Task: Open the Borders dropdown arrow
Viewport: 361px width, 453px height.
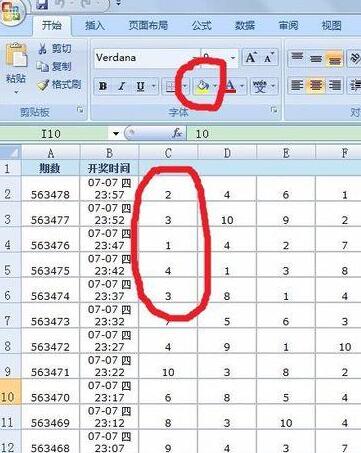Action: pyautogui.click(x=185, y=86)
